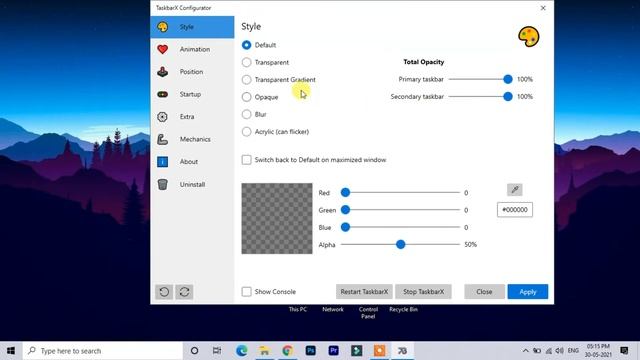Switch to the Extra section
640x360 pixels.
(x=192, y=117)
